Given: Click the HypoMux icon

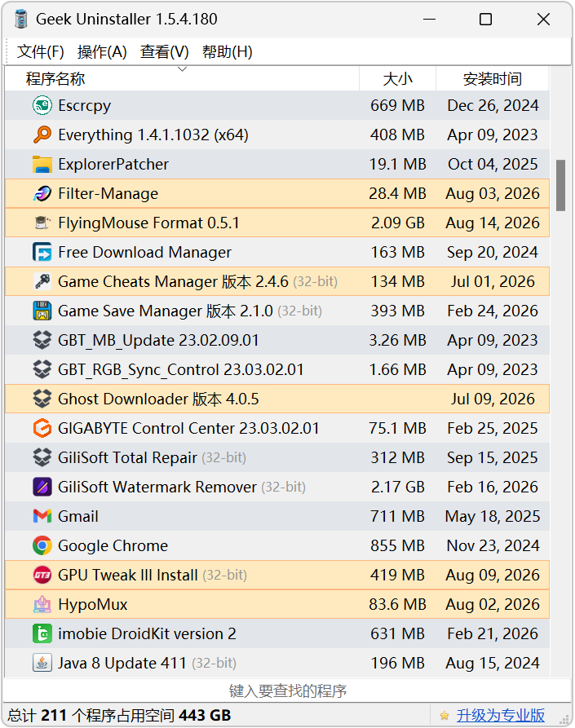Looking at the screenshot, I should (x=42, y=604).
